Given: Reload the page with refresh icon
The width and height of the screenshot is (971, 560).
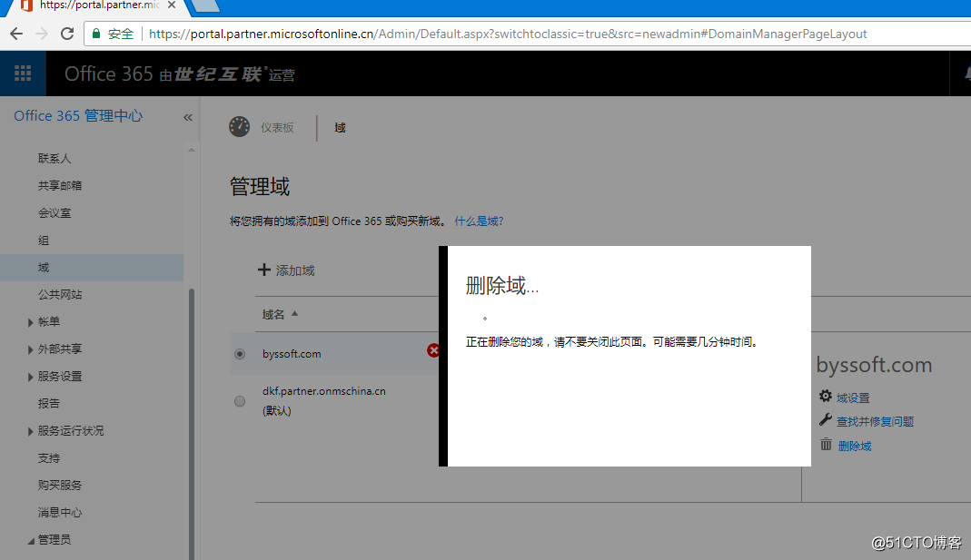Looking at the screenshot, I should (67, 34).
